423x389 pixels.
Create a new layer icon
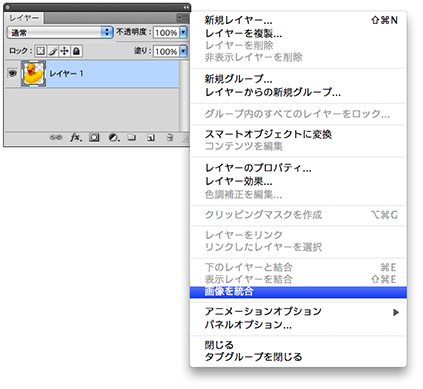click(x=151, y=137)
